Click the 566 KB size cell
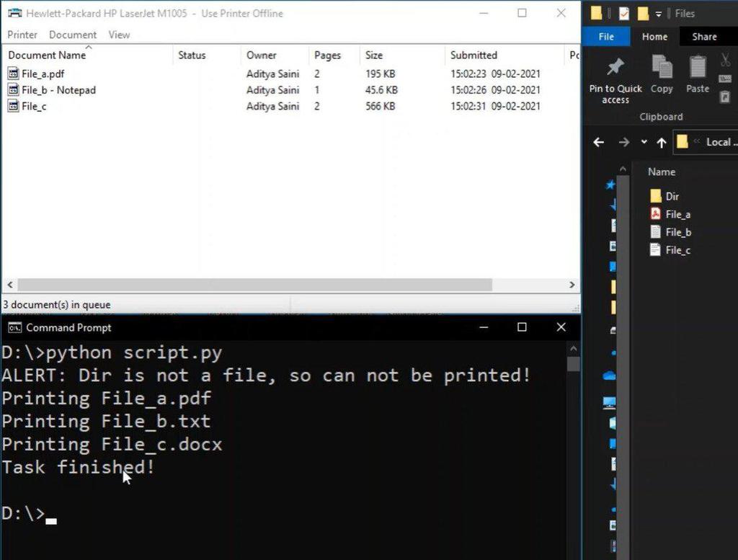The image size is (738, 560). 381,106
